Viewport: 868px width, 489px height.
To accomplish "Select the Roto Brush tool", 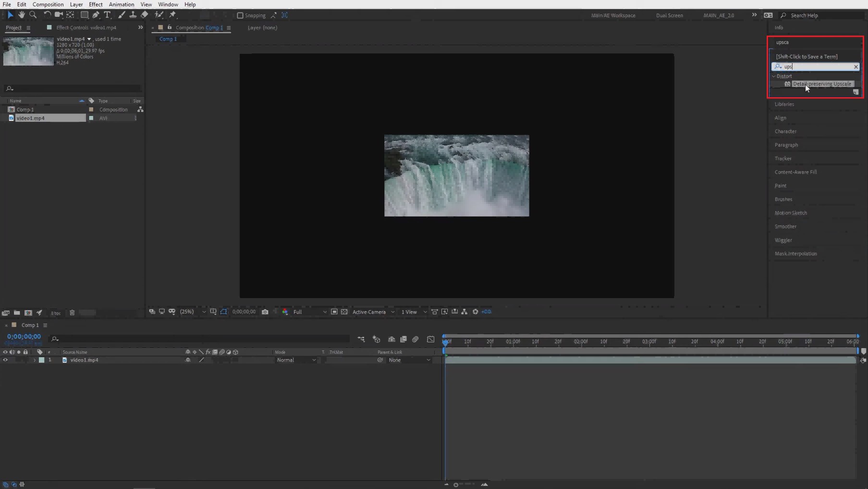I will click(x=159, y=15).
